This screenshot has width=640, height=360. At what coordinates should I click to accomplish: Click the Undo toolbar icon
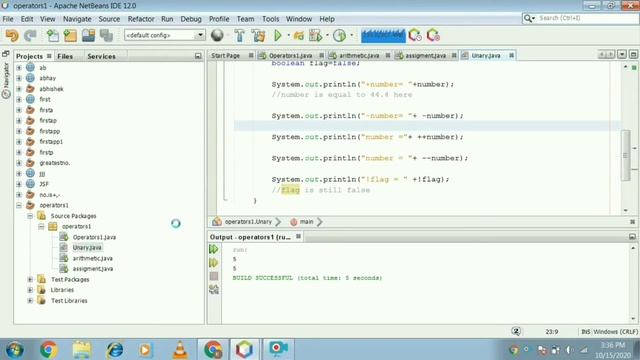[12, 36]
